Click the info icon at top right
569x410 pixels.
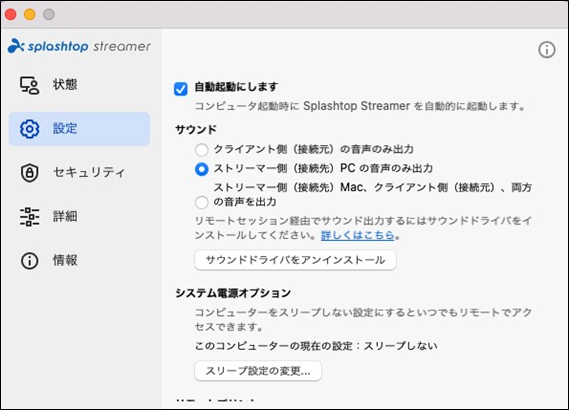coord(547,50)
